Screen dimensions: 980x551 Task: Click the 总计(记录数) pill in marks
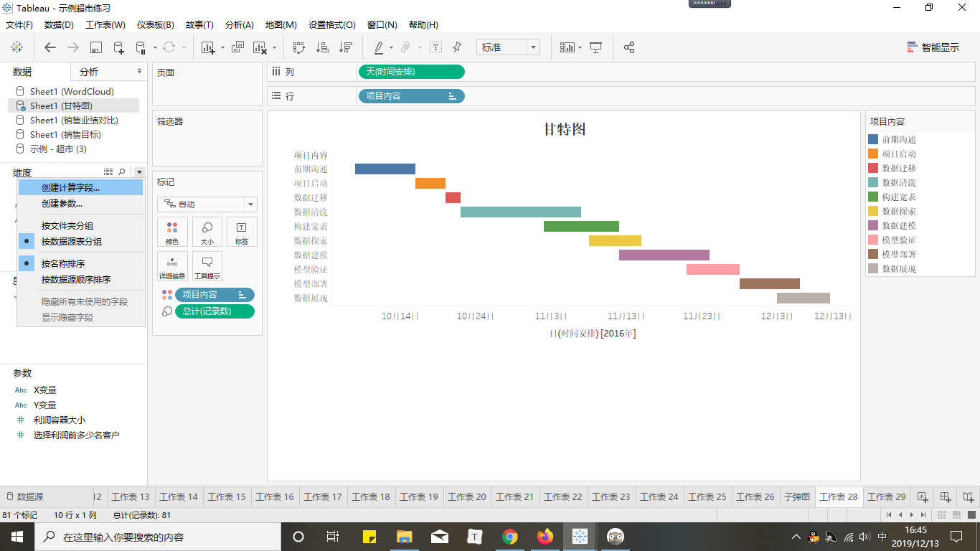click(x=215, y=311)
